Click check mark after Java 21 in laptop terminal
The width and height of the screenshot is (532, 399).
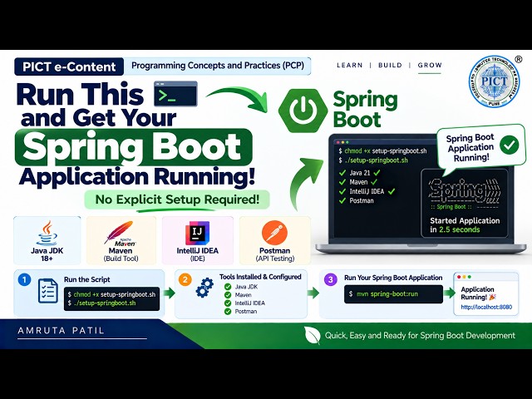[x=377, y=172]
